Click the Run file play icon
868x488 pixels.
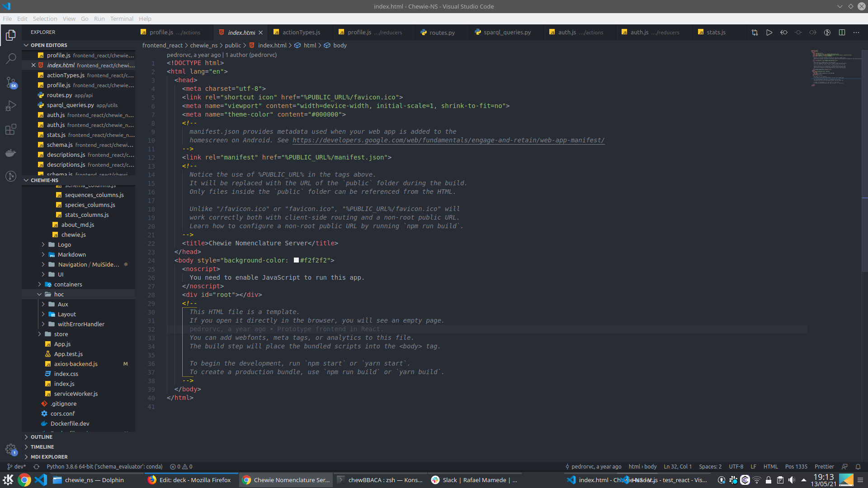[769, 33]
